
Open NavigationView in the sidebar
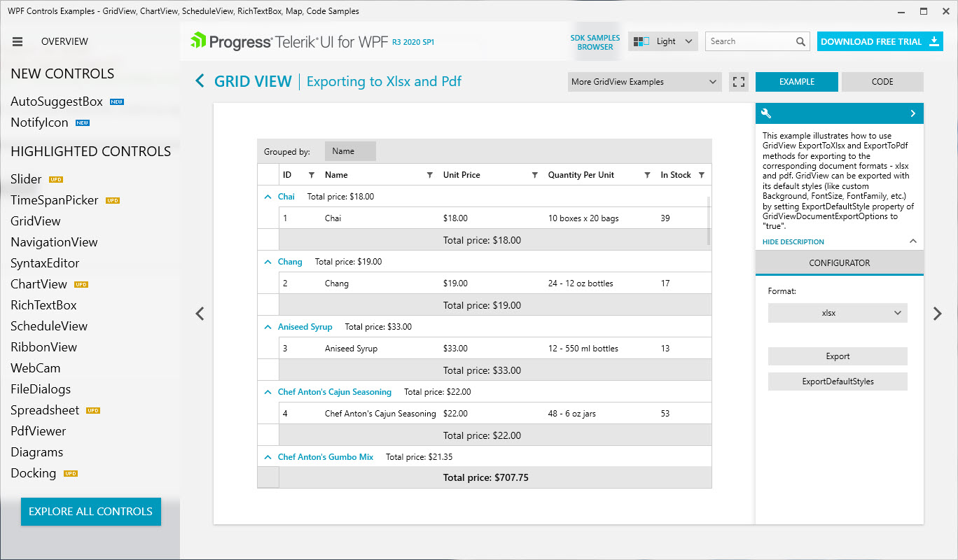point(54,242)
